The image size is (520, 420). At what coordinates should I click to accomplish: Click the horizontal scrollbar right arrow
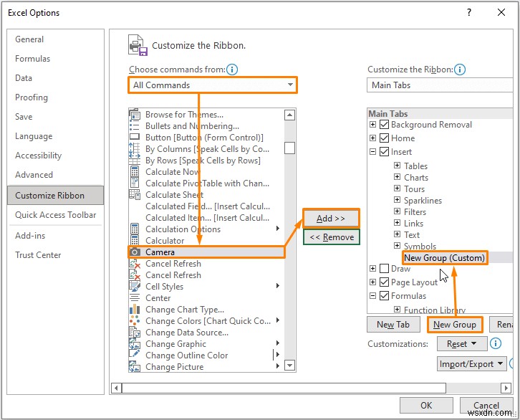506,388
